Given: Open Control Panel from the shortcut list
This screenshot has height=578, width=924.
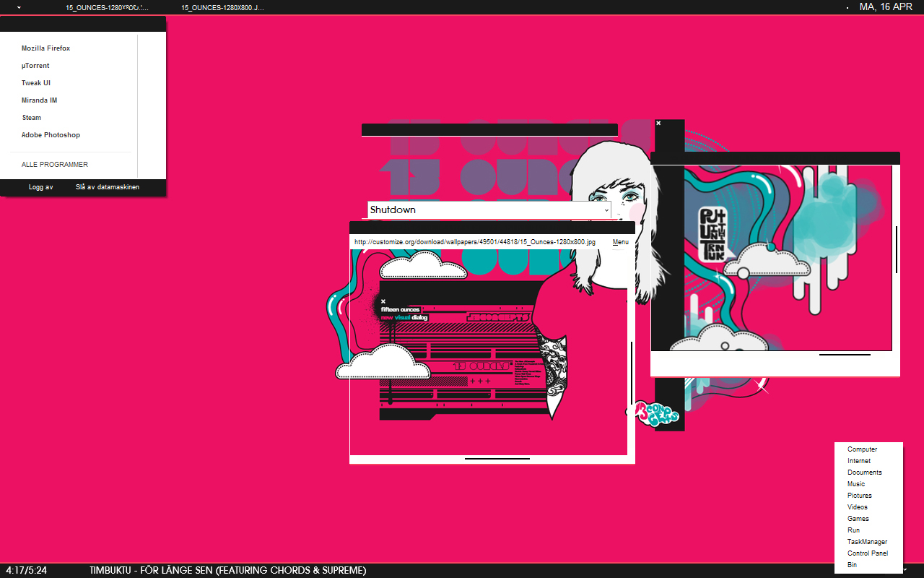Looking at the screenshot, I should pyautogui.click(x=868, y=553).
